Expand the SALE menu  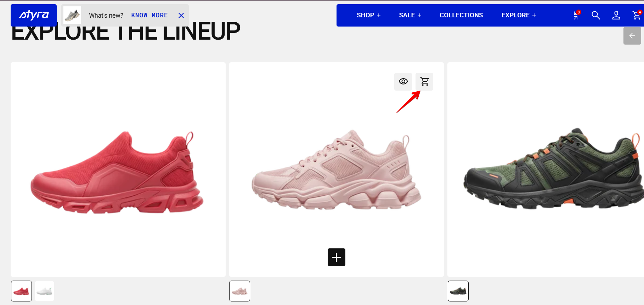click(410, 15)
